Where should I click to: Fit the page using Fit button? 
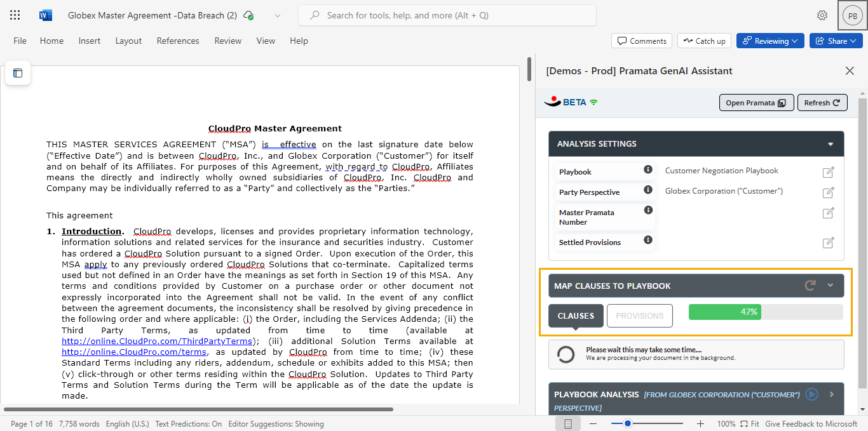click(750, 423)
